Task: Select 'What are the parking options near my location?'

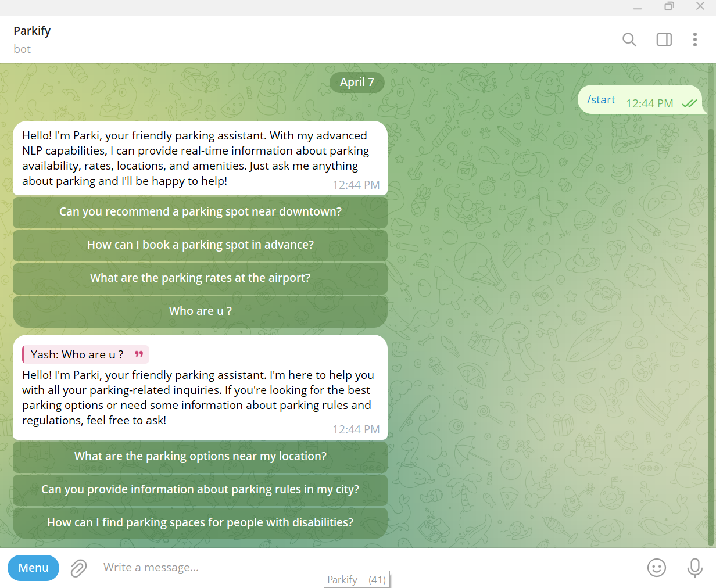Action: [200, 457]
